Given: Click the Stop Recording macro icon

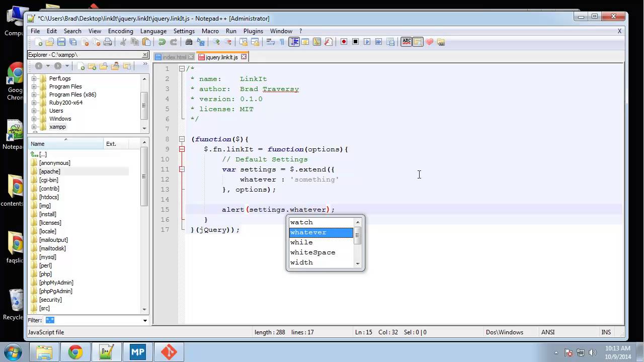Looking at the screenshot, I should click(x=355, y=42).
